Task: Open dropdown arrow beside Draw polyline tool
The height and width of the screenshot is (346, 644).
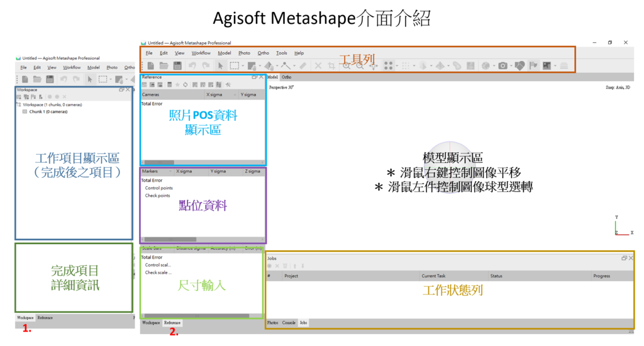Action: tap(294, 66)
